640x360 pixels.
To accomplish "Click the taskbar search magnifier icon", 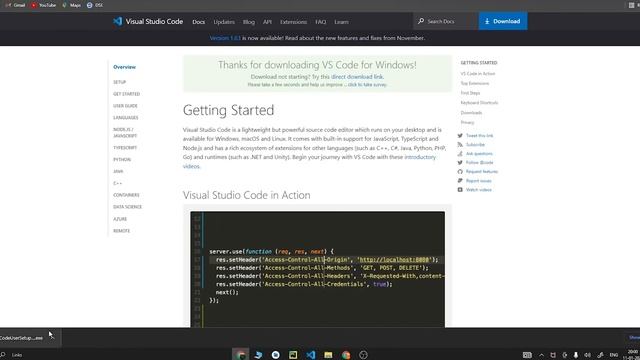I will (3, 355).
